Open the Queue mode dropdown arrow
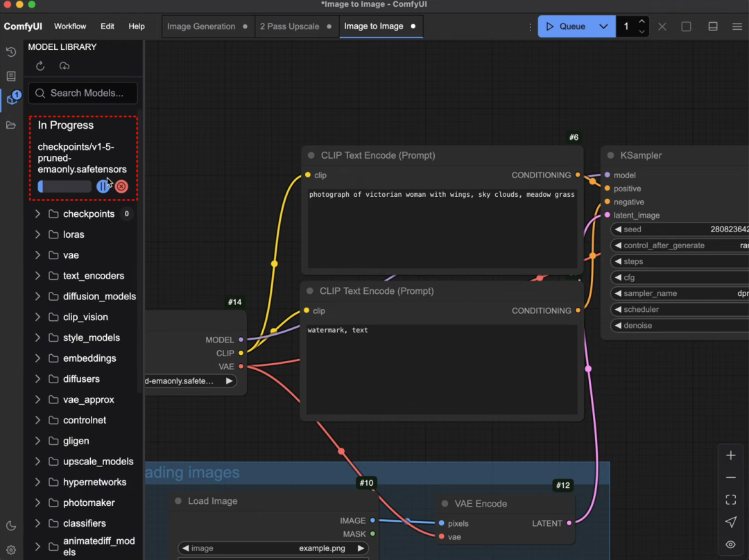749x560 pixels. [604, 26]
